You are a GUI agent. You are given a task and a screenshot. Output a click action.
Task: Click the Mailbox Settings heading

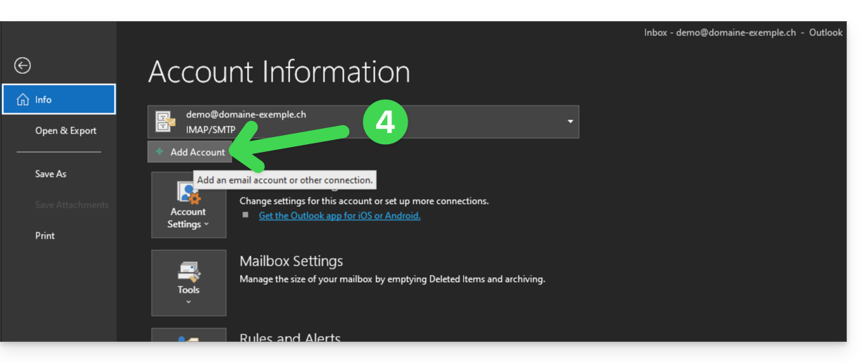(x=291, y=261)
